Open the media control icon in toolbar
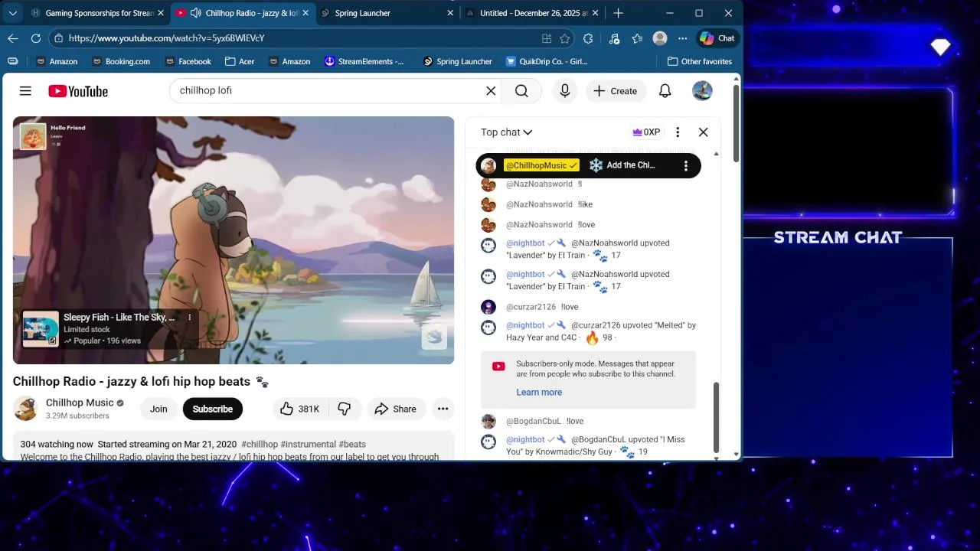Viewport: 980px width, 551px height. coord(614,38)
